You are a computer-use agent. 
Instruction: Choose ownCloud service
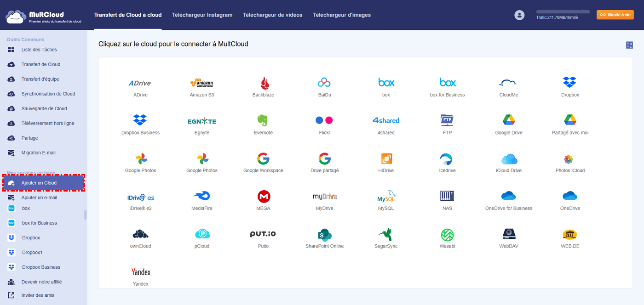(x=140, y=234)
